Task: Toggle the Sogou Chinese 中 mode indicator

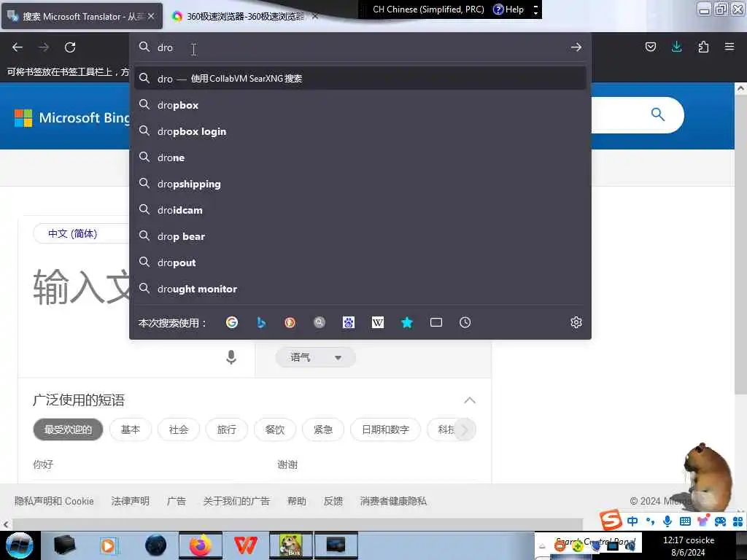Action: (632, 521)
